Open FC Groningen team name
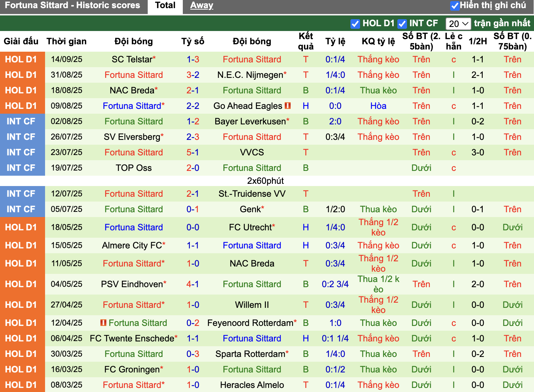Screen dimensions: 534x392 [132, 369]
